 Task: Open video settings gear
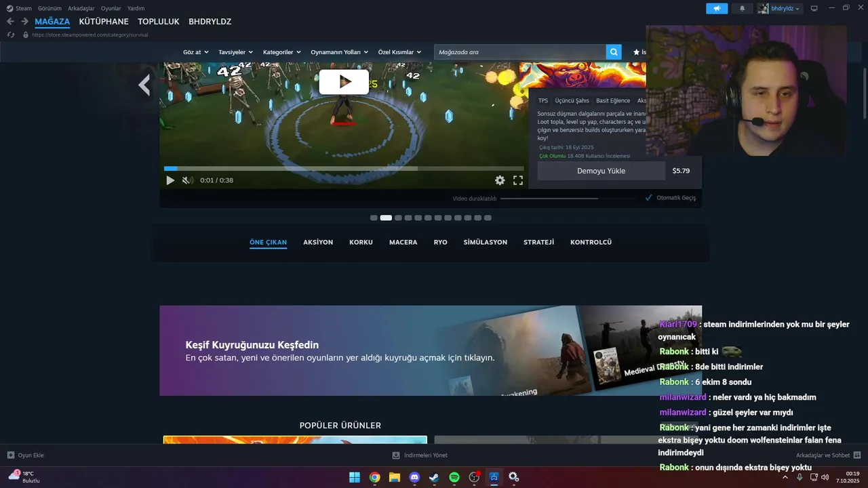tap(500, 180)
